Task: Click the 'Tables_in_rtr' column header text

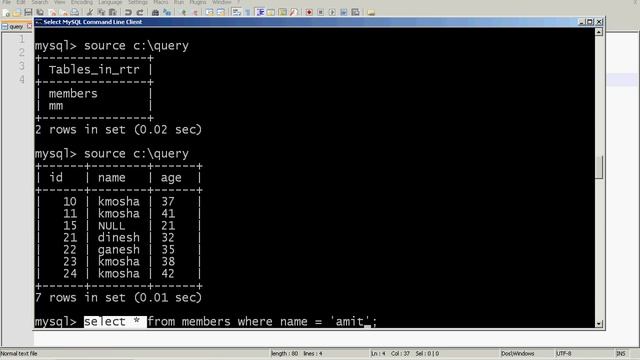Action: [94, 70]
